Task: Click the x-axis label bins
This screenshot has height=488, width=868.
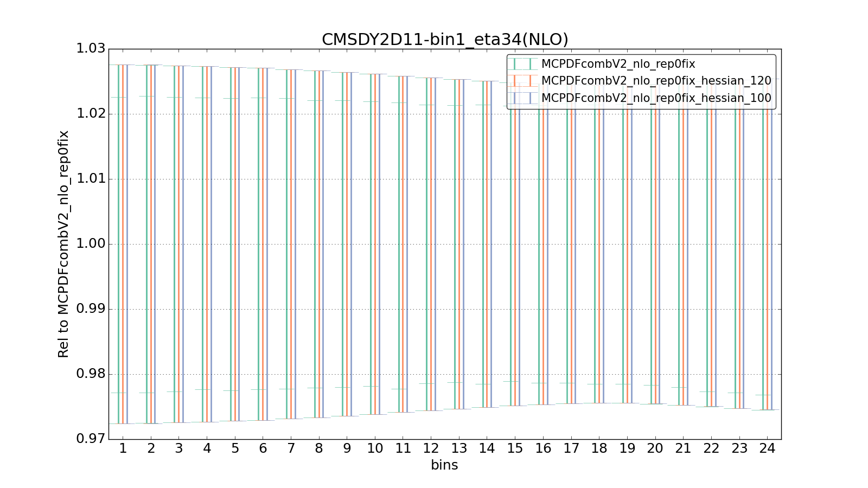Action: click(444, 465)
